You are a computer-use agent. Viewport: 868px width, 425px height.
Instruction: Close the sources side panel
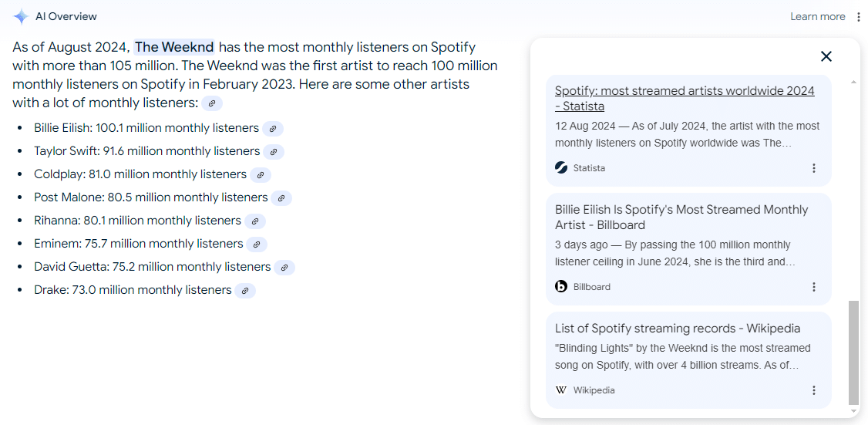click(826, 56)
